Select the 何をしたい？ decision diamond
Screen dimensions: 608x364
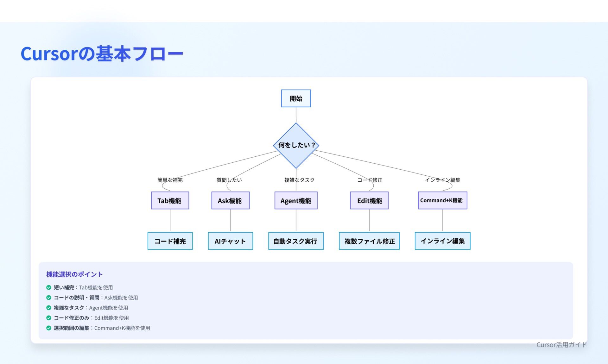point(296,145)
